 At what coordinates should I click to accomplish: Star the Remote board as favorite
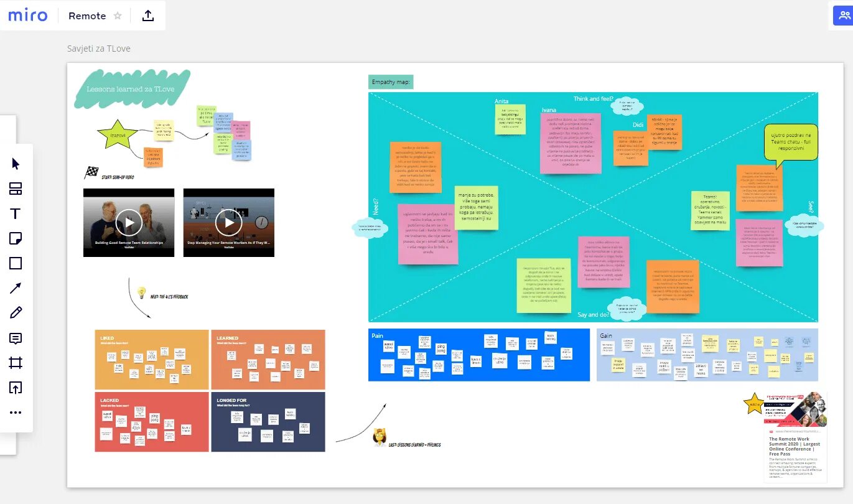click(118, 16)
